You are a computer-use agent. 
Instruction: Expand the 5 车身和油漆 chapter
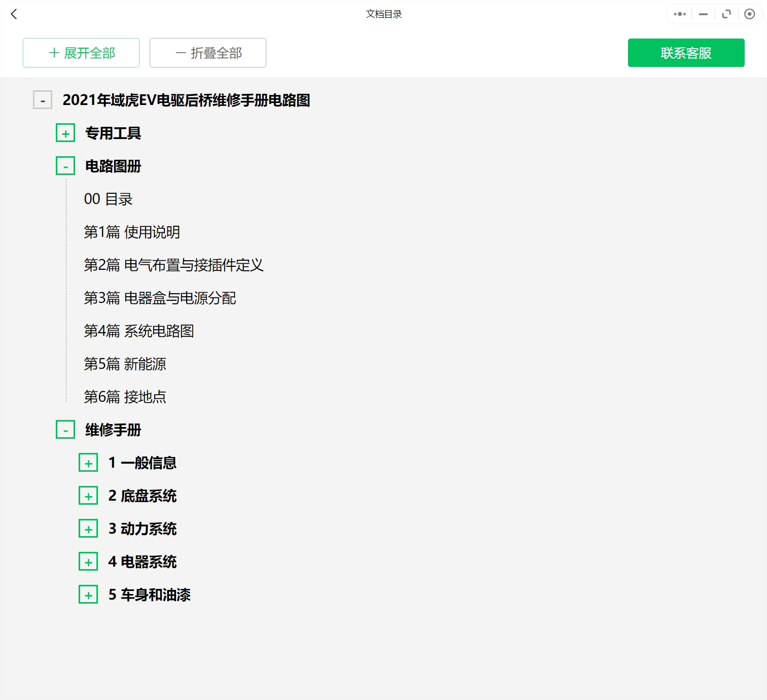click(88, 595)
